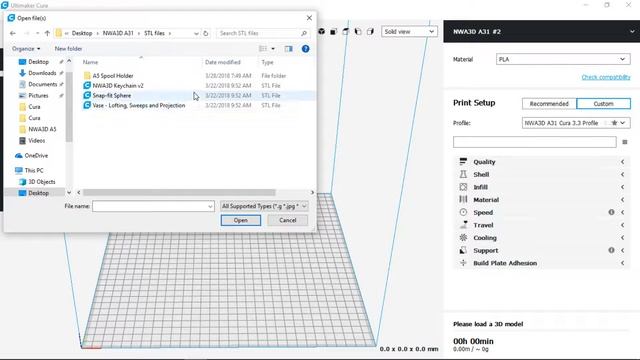
Task: Select the Cooling fan icon
Action: tap(463, 238)
